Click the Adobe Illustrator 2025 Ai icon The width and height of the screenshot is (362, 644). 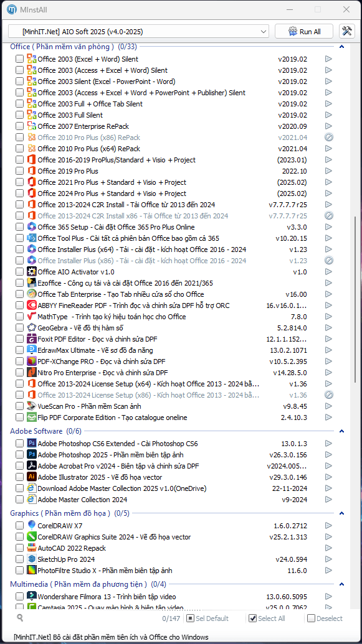[x=32, y=477]
